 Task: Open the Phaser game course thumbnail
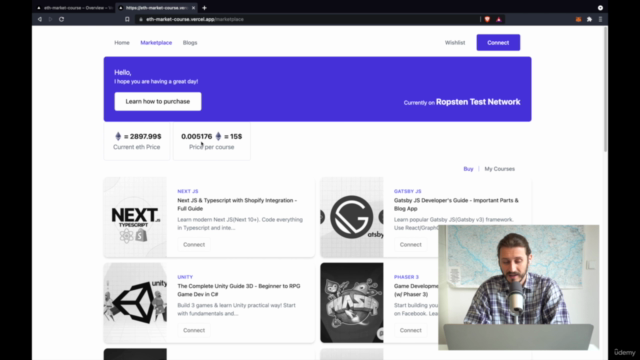tap(352, 303)
